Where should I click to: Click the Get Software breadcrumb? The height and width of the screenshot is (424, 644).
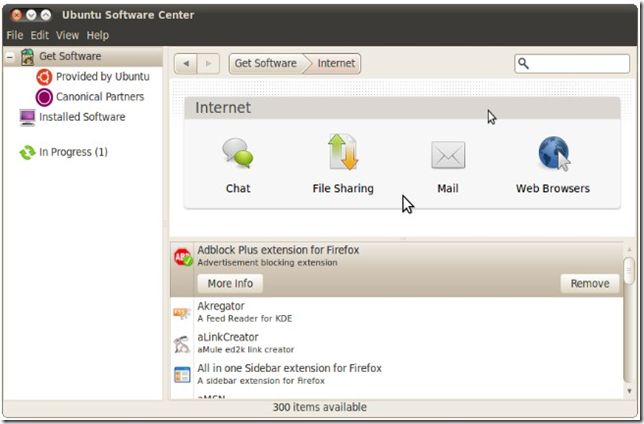coord(266,63)
